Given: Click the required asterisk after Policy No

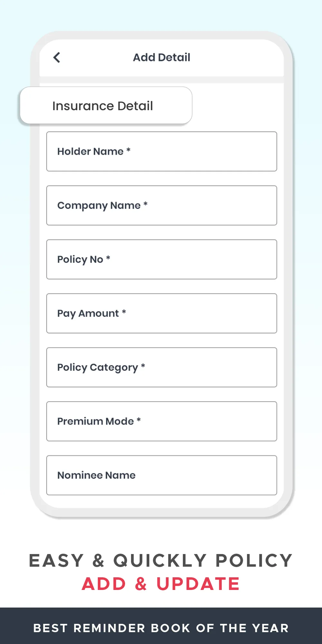Looking at the screenshot, I should (108, 258).
